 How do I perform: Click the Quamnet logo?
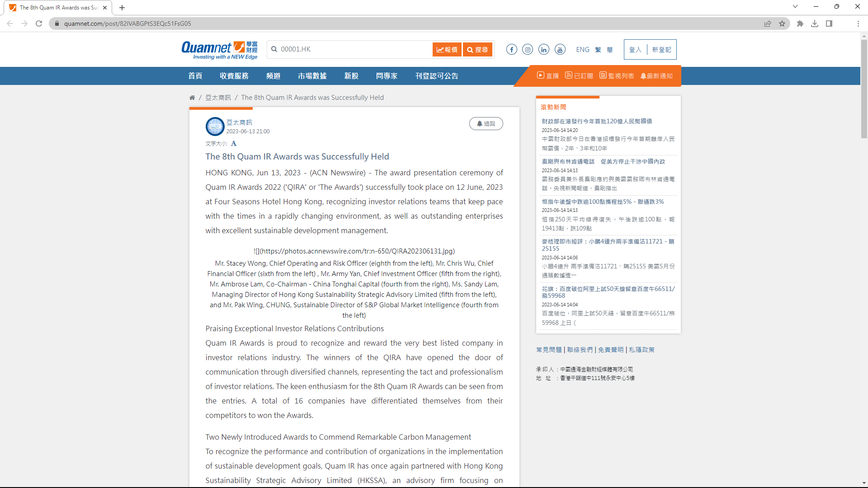[x=219, y=50]
